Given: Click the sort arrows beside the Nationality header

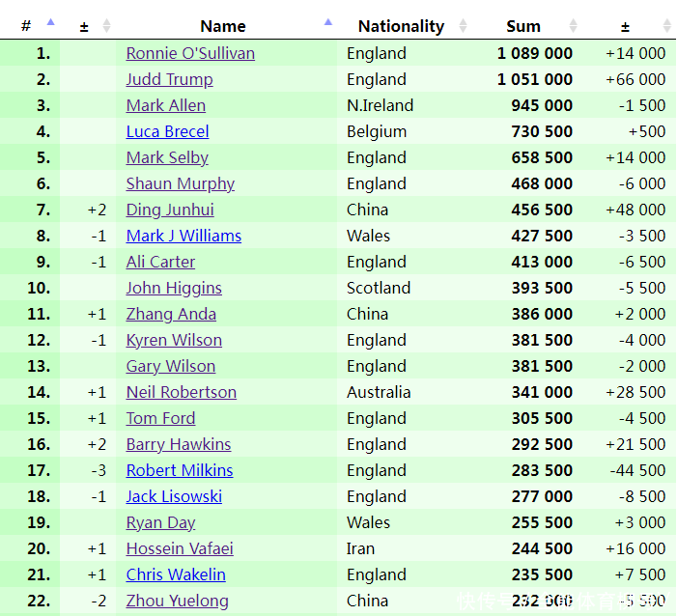Looking at the screenshot, I should point(464,26).
